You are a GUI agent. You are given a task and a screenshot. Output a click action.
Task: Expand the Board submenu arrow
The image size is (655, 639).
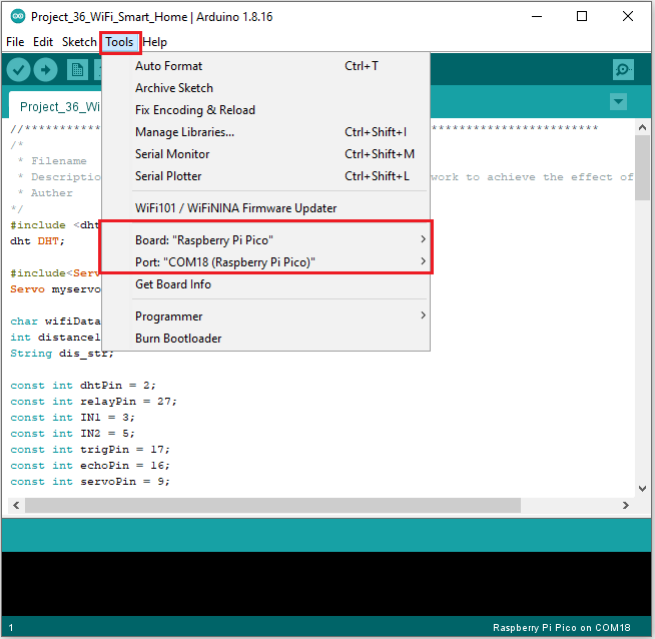coord(423,239)
